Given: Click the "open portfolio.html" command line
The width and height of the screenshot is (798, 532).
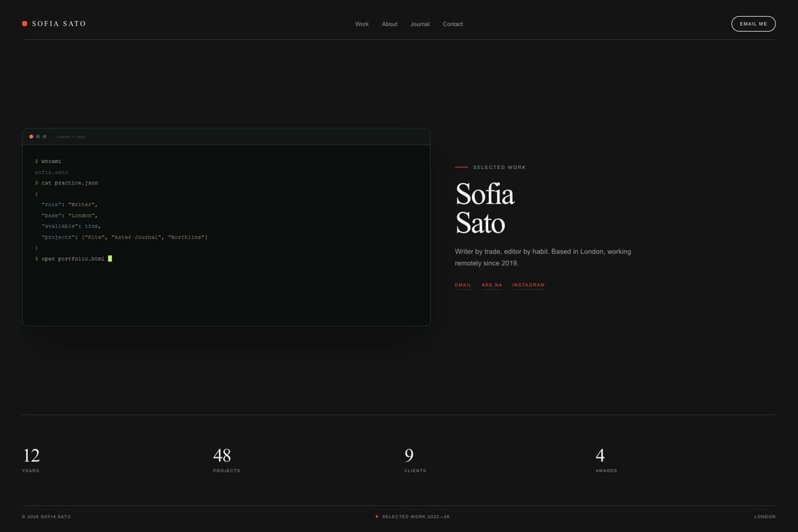Looking at the screenshot, I should [x=70, y=259].
